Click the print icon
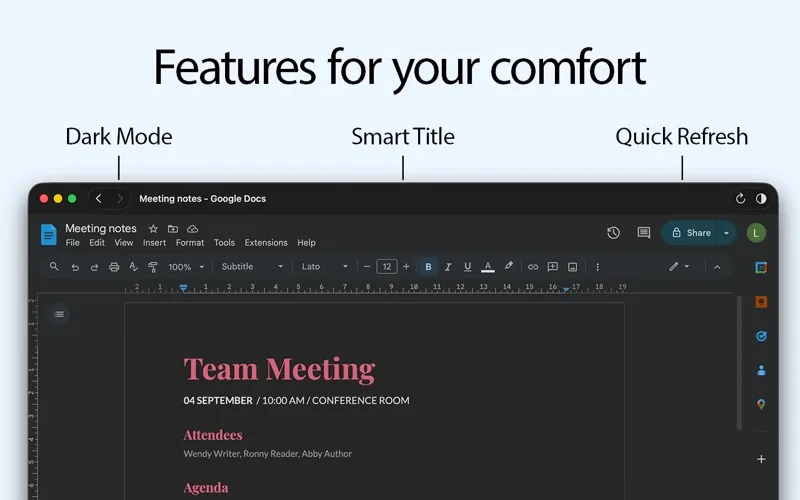The height and width of the screenshot is (500, 800). click(x=114, y=267)
